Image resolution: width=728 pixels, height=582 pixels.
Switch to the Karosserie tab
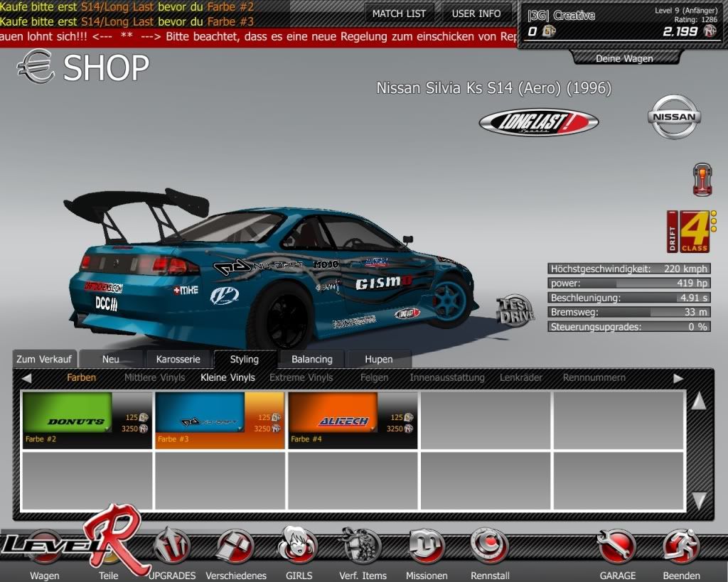[x=178, y=360]
